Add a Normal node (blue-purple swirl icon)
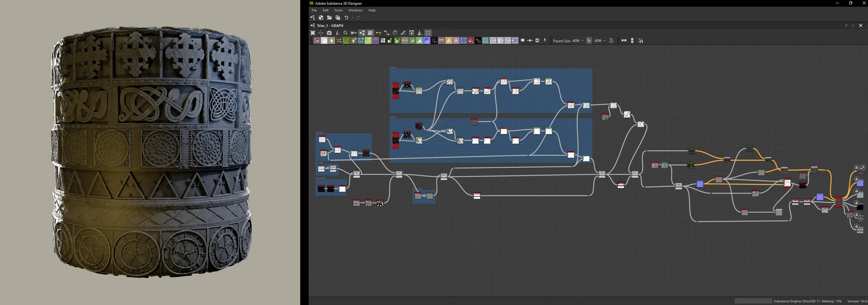This screenshot has width=868, height=305. 427,41
